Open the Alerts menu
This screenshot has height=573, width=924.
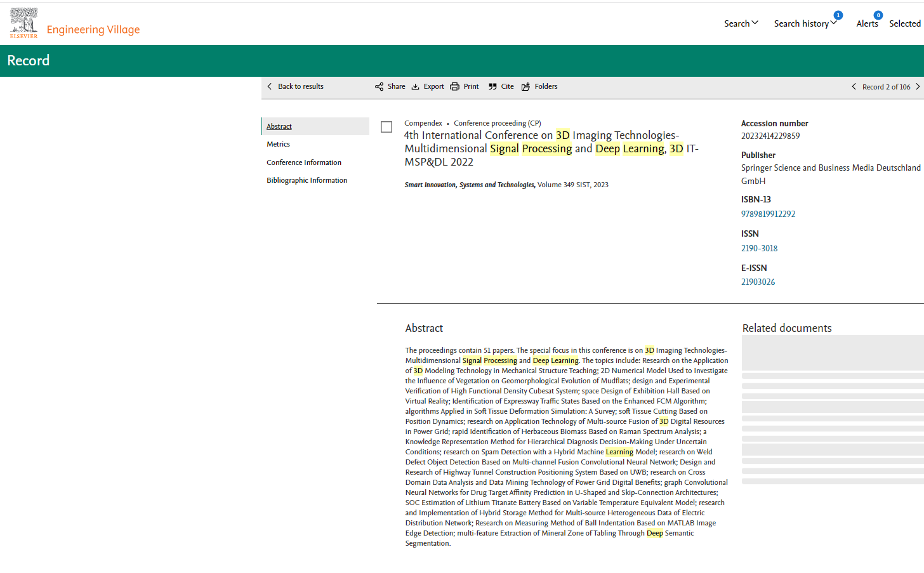867,23
